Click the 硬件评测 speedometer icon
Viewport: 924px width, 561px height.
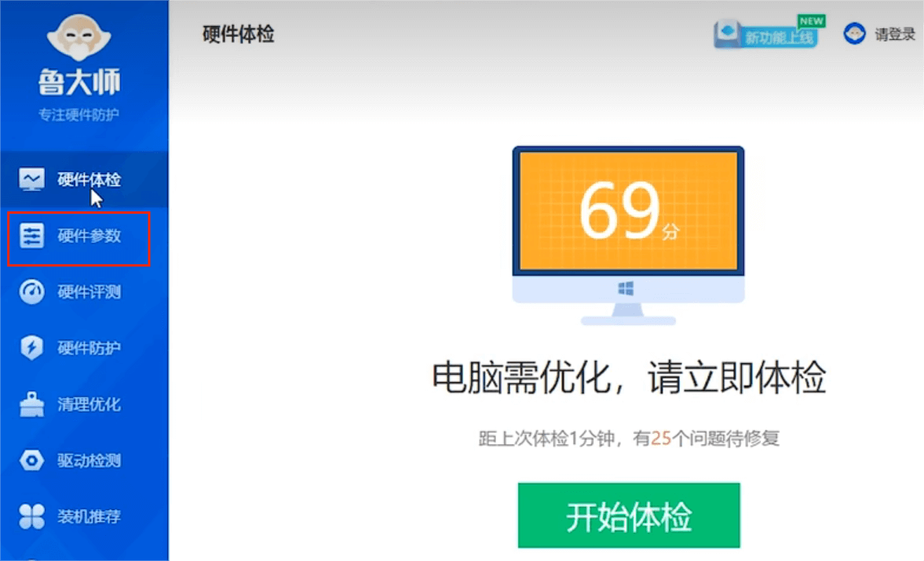31,292
